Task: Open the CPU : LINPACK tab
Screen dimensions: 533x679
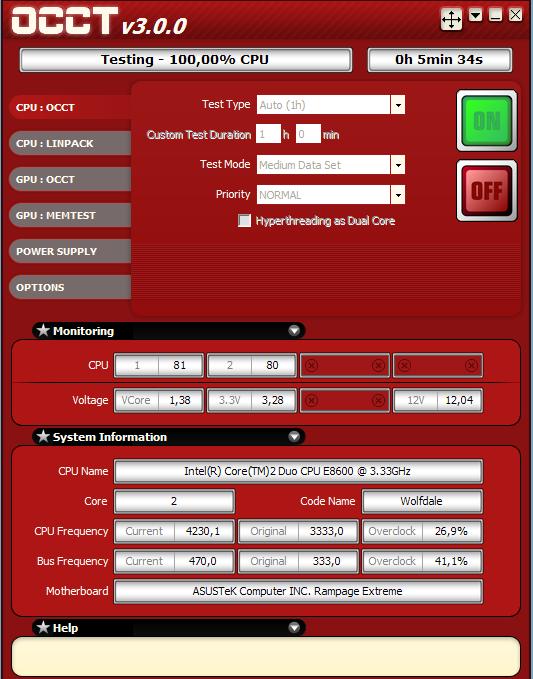Action: tap(70, 143)
